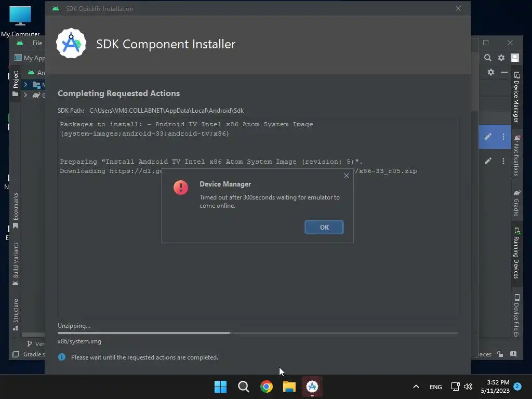This screenshot has height=399, width=532.
Task: Close the Device Manager timeout dialog
Action: coord(346,176)
